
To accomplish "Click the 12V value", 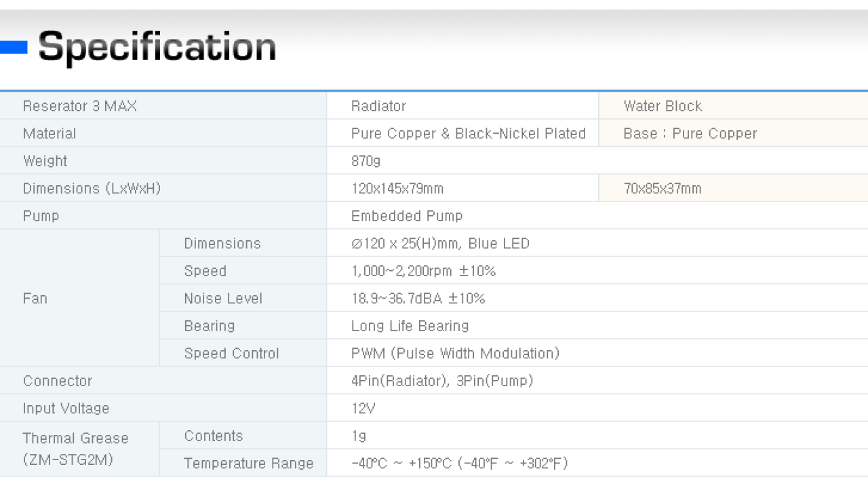I will pyautogui.click(x=363, y=408).
